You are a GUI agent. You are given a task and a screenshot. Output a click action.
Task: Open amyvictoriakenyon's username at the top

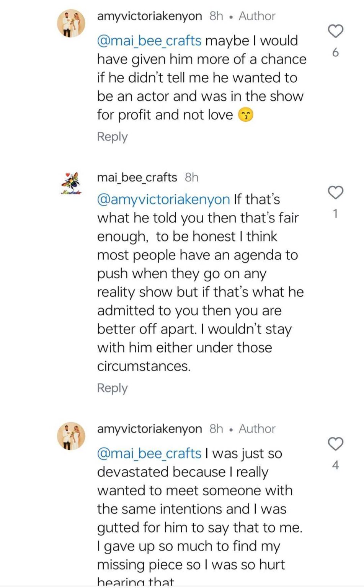point(149,16)
